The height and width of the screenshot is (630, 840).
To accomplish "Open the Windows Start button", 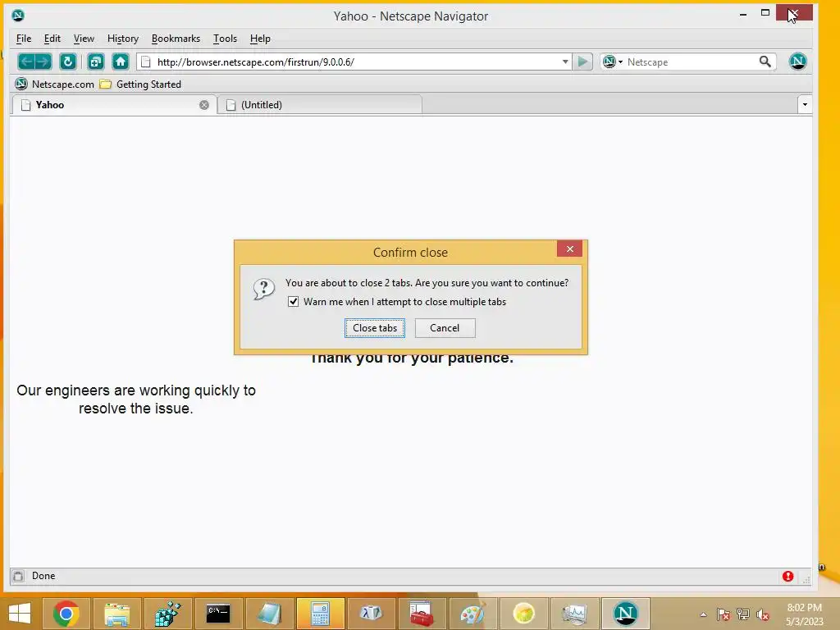I will [x=20, y=614].
